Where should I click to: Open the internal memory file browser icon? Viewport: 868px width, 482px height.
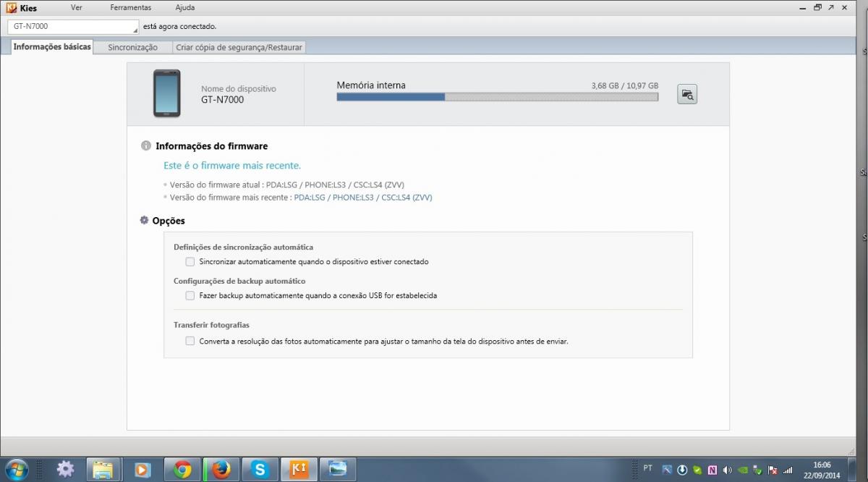click(686, 94)
